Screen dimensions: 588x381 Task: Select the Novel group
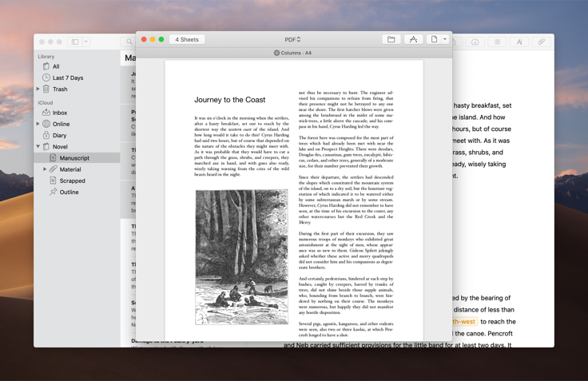point(77,147)
